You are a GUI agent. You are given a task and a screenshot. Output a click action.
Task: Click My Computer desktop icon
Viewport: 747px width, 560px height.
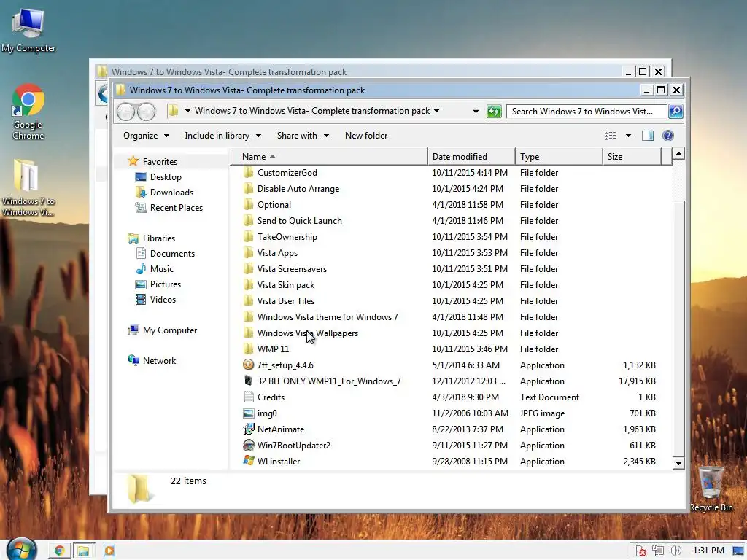pos(28,31)
